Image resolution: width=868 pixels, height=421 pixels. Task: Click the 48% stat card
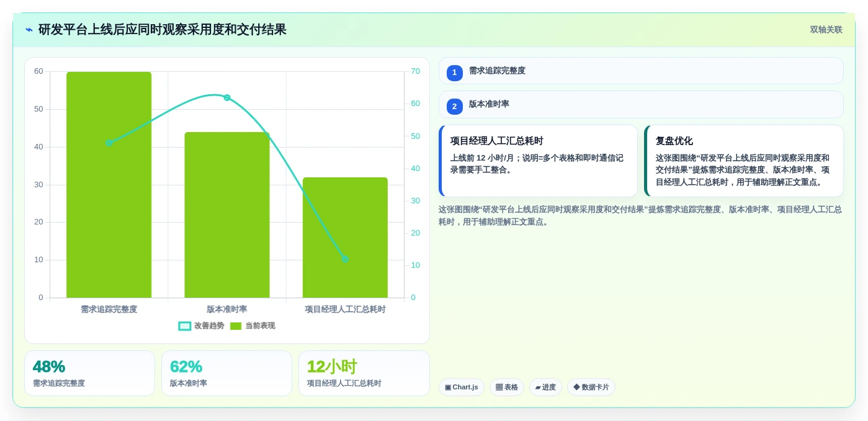click(x=89, y=373)
